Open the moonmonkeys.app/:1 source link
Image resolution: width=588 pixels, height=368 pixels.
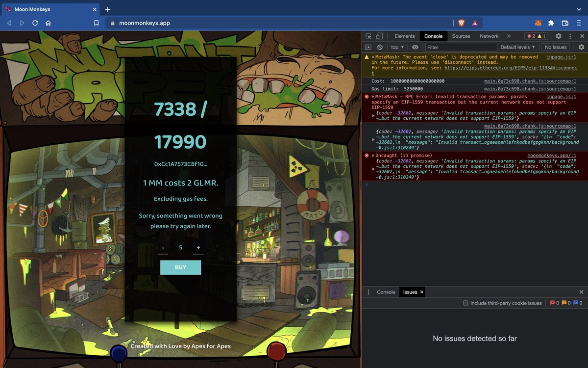tap(551, 156)
